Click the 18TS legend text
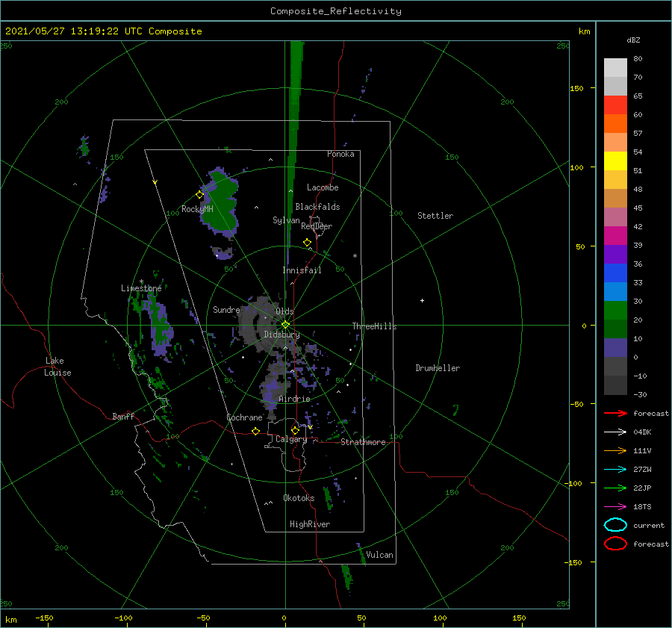This screenshot has width=672, height=628. [642, 507]
